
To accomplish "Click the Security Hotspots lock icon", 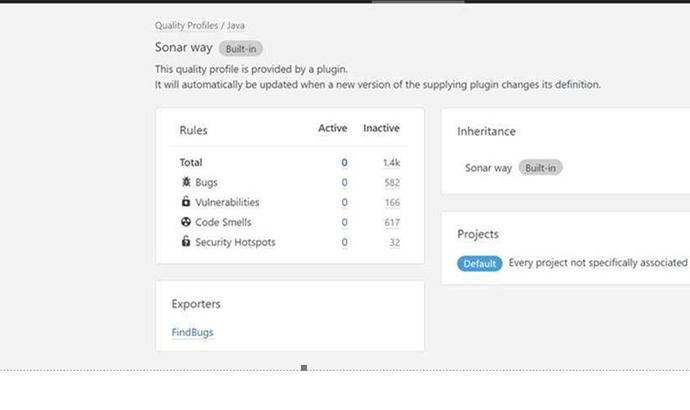I will point(186,242).
